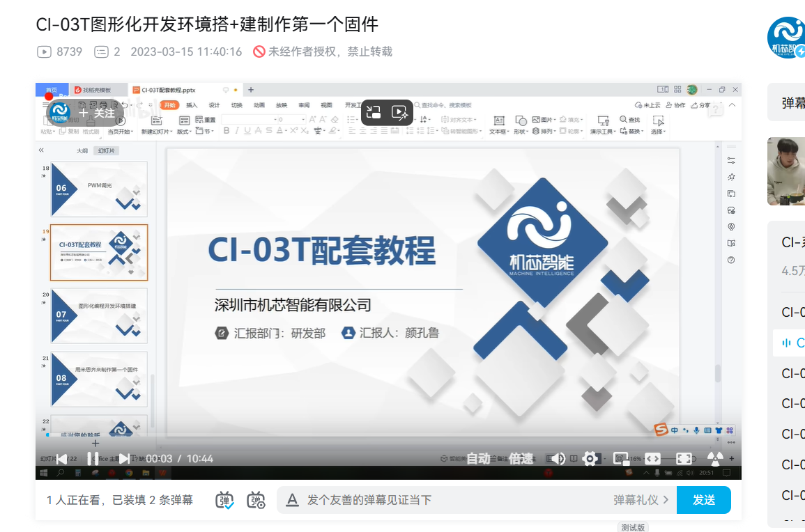The image size is (805, 532).
Task: Enter picture-in-picture mode
Action: [x=620, y=458]
